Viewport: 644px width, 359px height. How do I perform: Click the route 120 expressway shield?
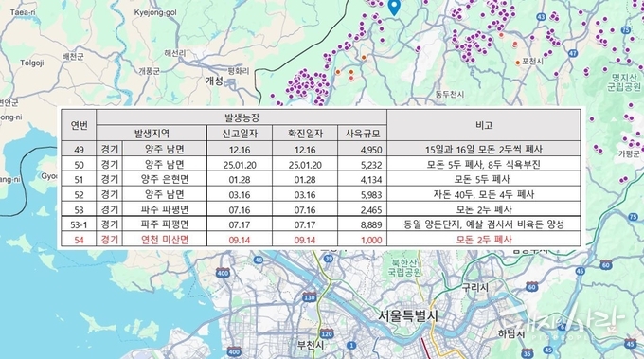(x=326, y=333)
